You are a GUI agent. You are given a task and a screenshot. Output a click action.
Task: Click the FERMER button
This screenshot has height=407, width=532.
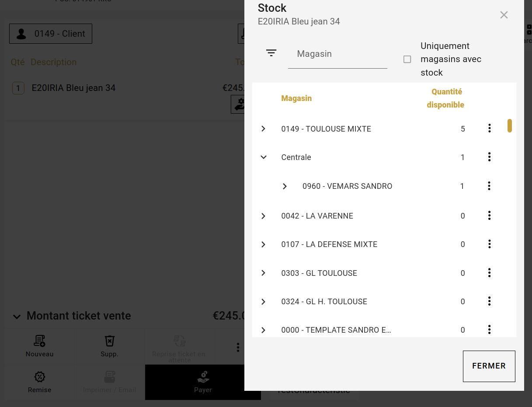[489, 366]
